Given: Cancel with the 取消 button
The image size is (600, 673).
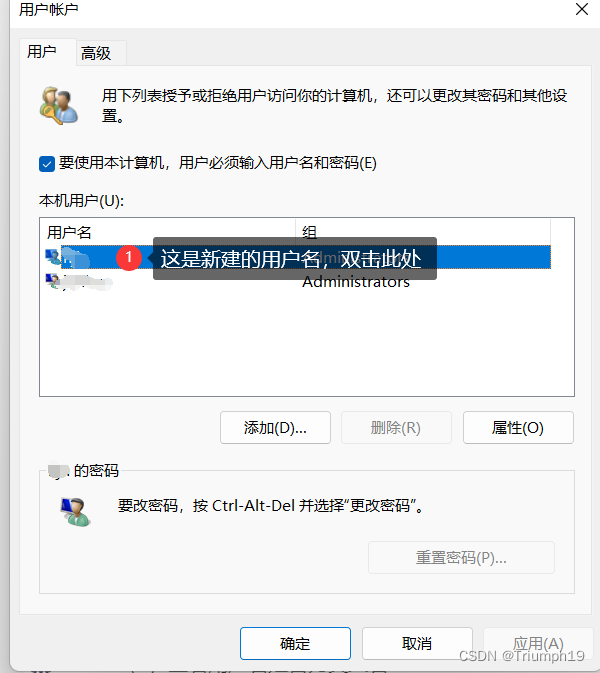Looking at the screenshot, I should click(417, 643).
